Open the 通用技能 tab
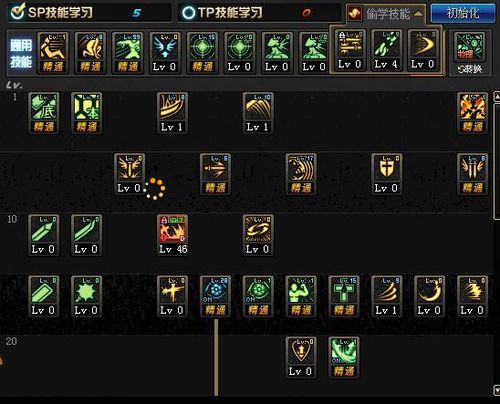This screenshot has height=404, width=500. coord(21,53)
